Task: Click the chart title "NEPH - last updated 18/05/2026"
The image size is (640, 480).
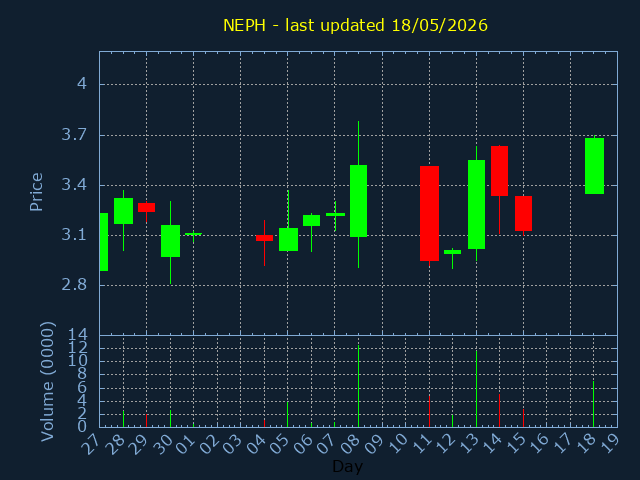Action: [x=355, y=25]
